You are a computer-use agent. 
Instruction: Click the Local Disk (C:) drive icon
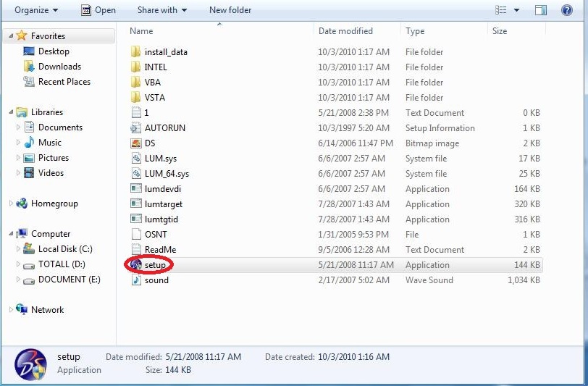tap(29, 248)
